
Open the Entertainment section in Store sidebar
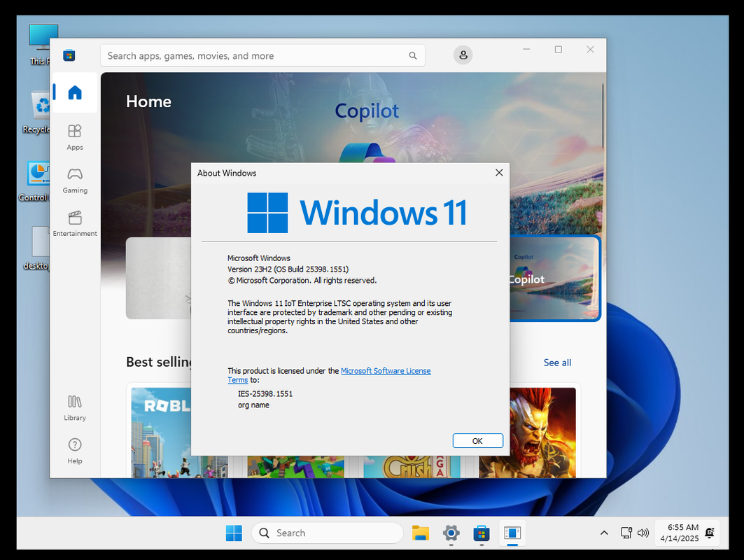point(74,223)
